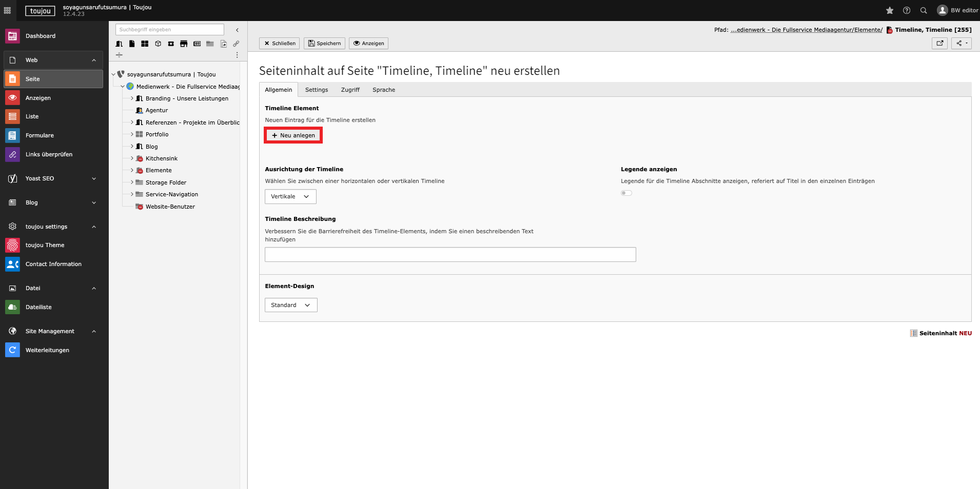
Task: Open the toujou Theme module
Action: (x=45, y=245)
